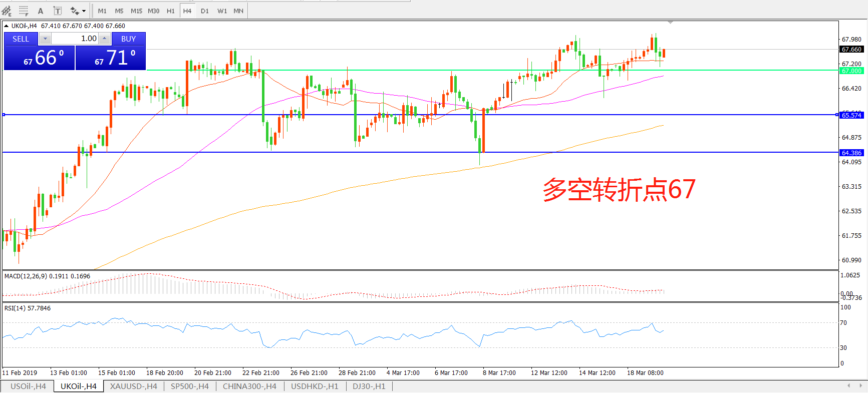Image resolution: width=868 pixels, height=393 pixels.
Task: Click the lot volume input field
Action: click(x=75, y=39)
